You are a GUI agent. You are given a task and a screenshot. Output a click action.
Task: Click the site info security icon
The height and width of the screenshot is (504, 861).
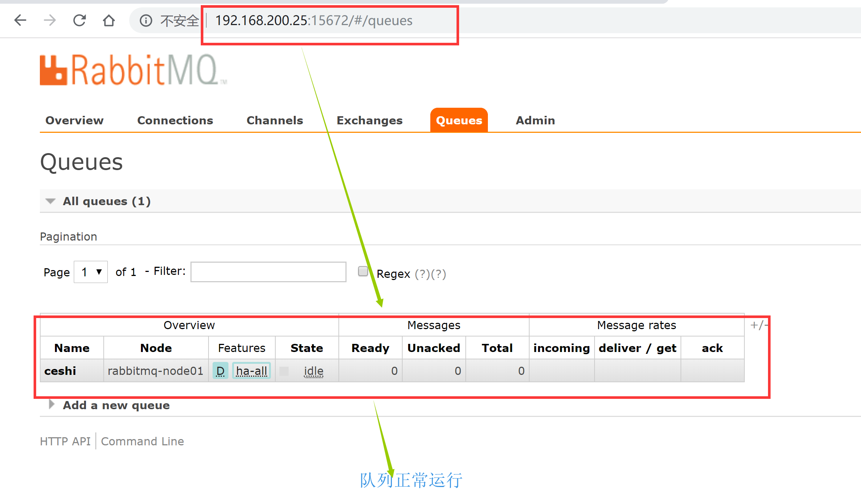click(x=146, y=21)
